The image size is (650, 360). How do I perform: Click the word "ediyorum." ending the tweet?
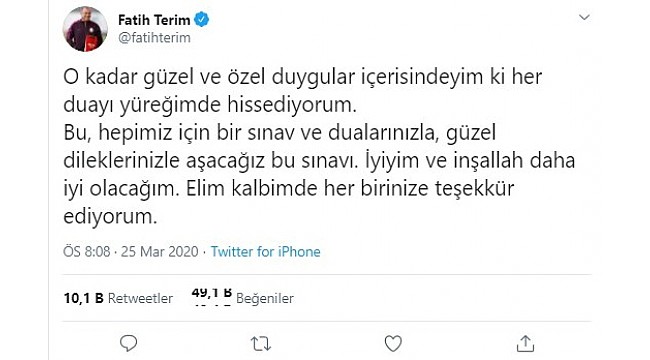110,216
